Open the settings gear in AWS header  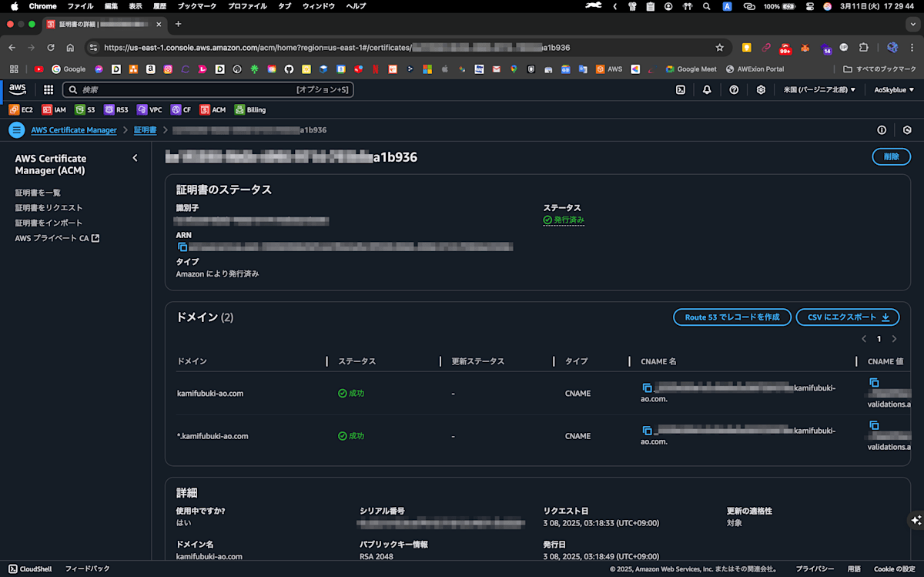(761, 89)
